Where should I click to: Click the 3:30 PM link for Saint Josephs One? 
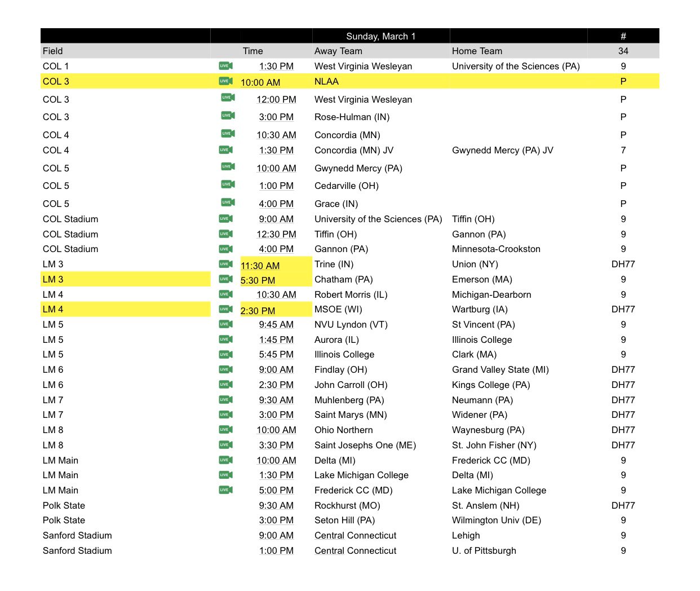coord(276,445)
